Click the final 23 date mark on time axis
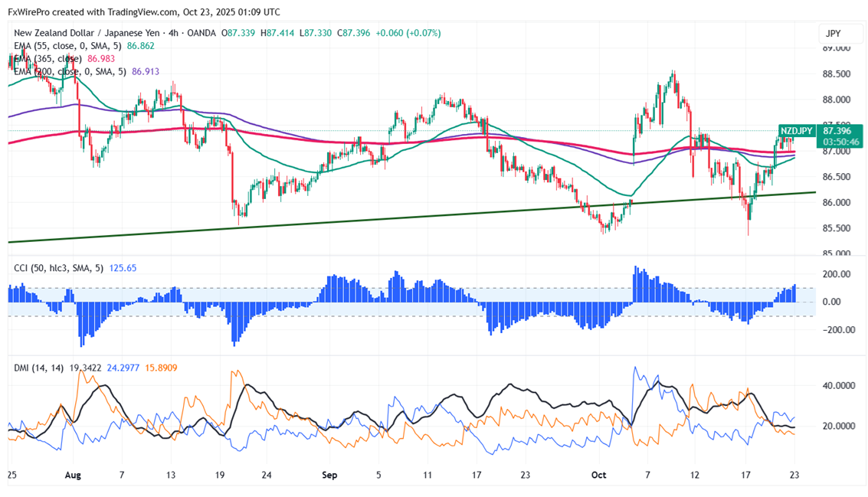Screen dimensions: 868x497 [x=794, y=475]
